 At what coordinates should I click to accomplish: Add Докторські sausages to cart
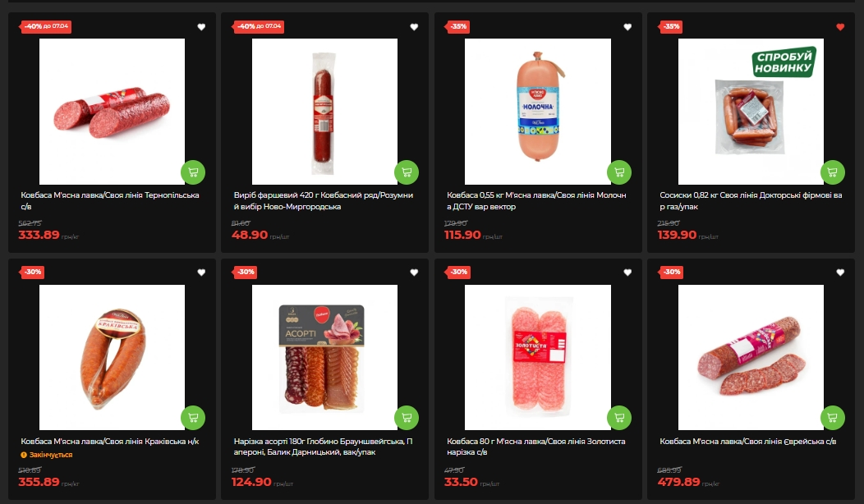pyautogui.click(x=832, y=172)
